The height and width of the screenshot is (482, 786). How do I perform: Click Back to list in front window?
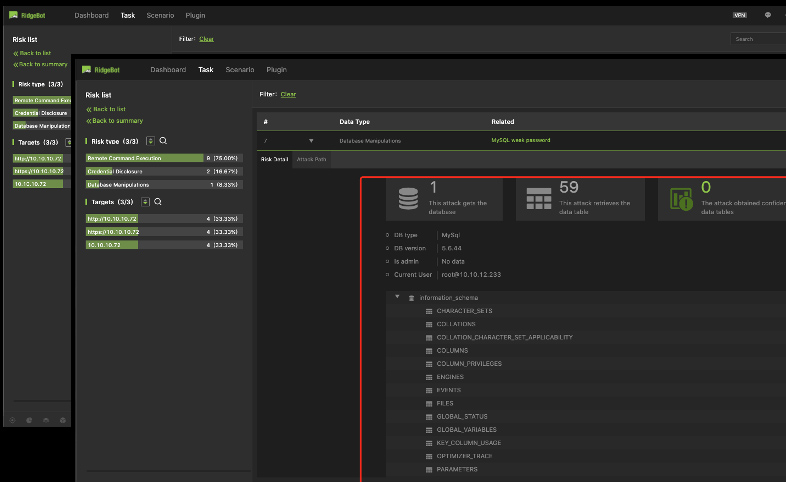[x=106, y=109]
